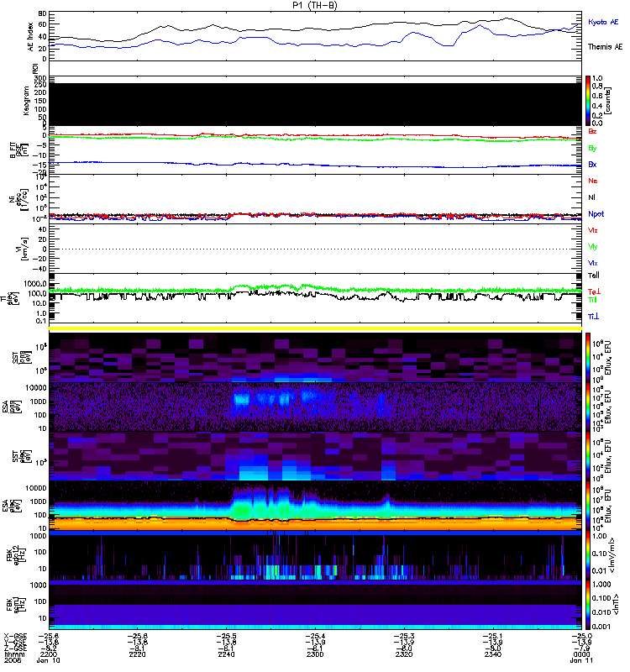The image size is (630, 672).
Task: Click the X-GSE value -25.0
Action: [580, 637]
